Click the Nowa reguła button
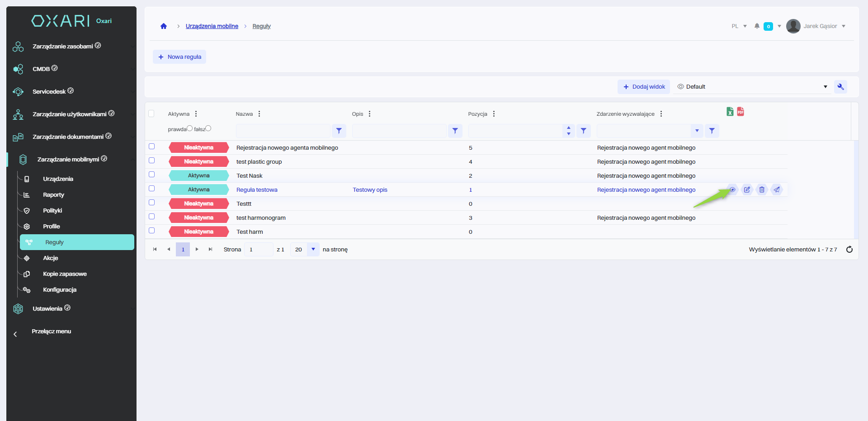This screenshot has width=868, height=421. pos(179,57)
